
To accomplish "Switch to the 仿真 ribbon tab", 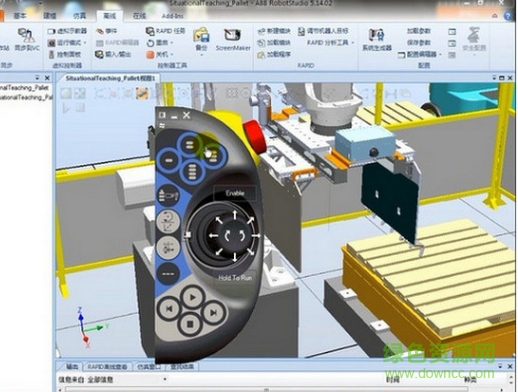I will click(x=79, y=16).
